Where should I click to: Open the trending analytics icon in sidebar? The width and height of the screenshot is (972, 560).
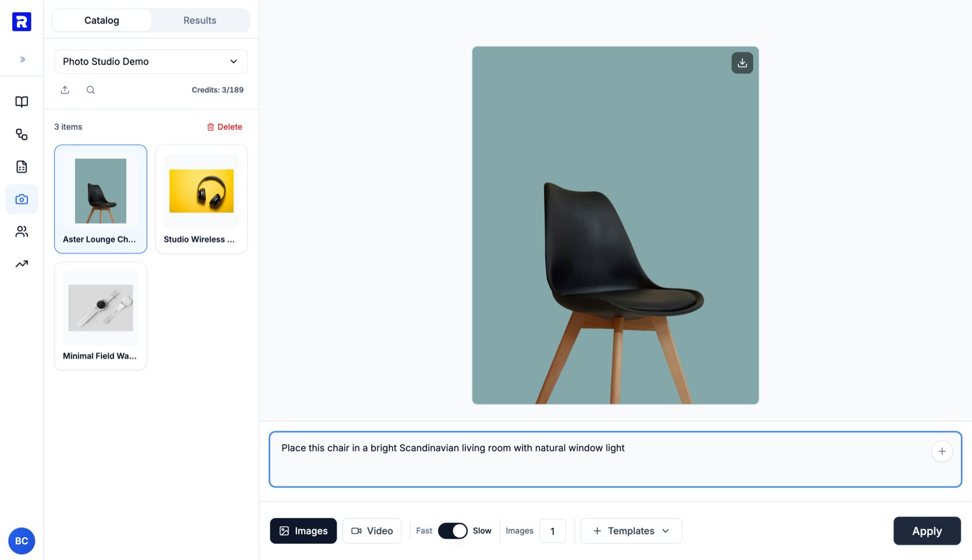(22, 264)
